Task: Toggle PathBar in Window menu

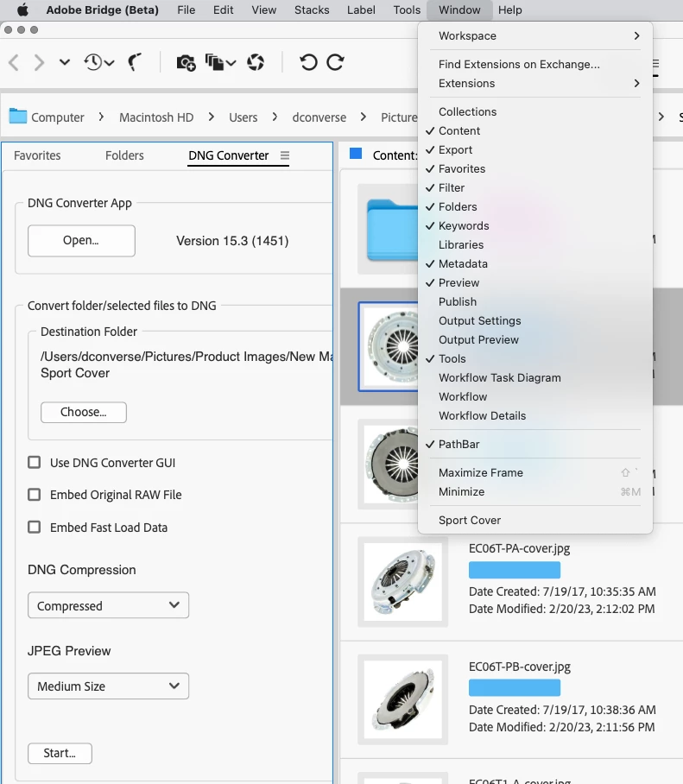Action: (x=535, y=445)
